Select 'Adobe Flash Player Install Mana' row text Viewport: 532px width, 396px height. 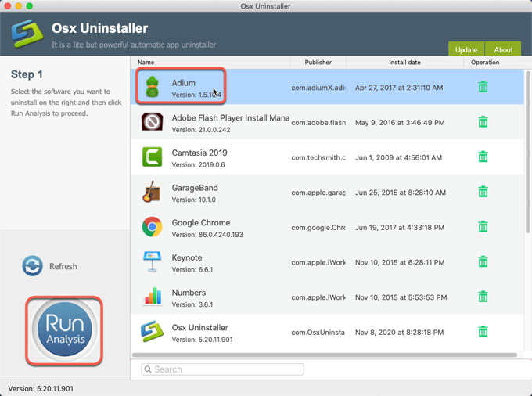231,117
